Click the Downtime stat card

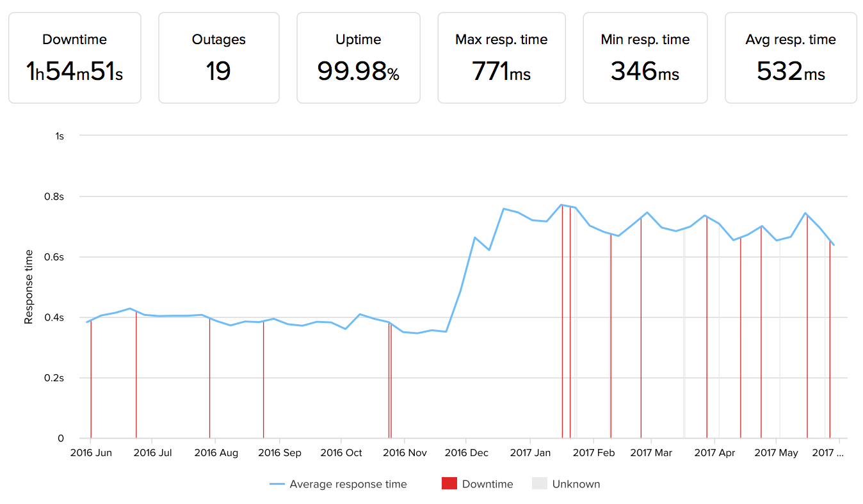tap(74, 58)
